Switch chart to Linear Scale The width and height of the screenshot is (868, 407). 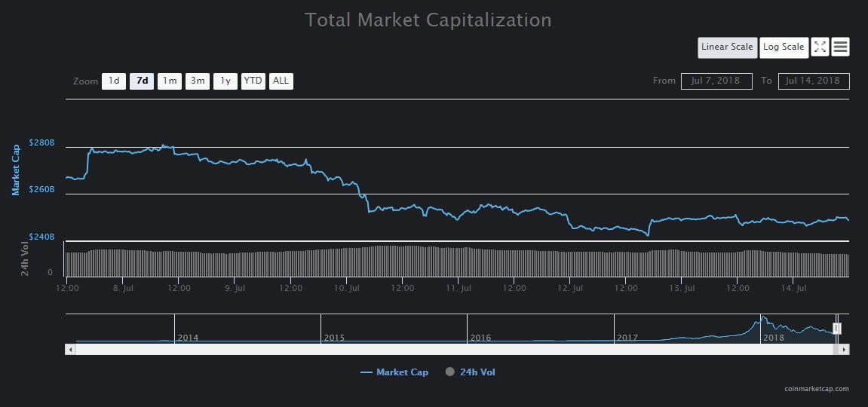pos(727,47)
